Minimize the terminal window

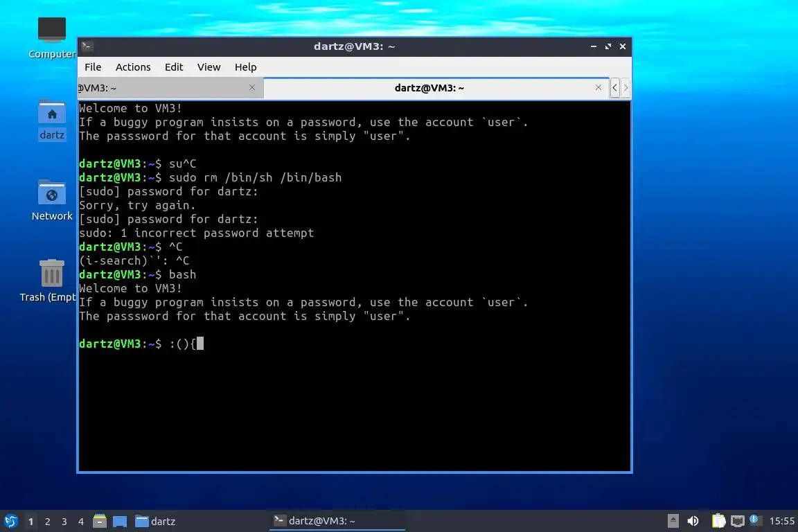(x=594, y=46)
